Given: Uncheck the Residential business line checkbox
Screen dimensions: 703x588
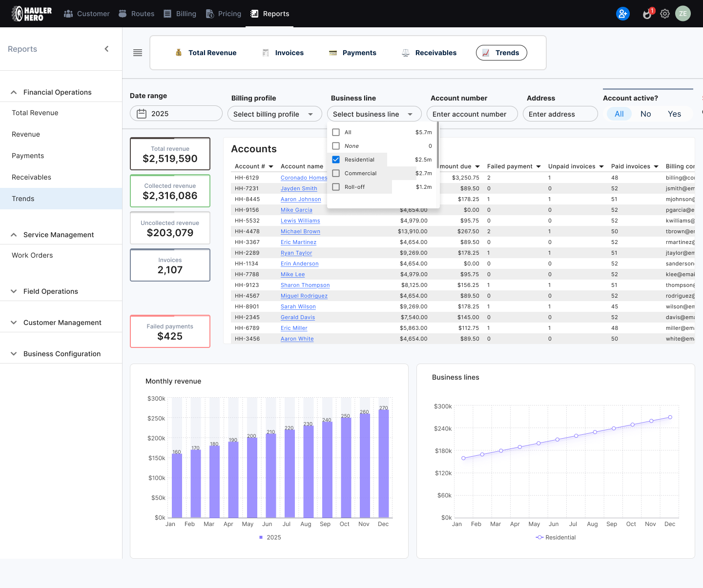Looking at the screenshot, I should click(x=336, y=160).
